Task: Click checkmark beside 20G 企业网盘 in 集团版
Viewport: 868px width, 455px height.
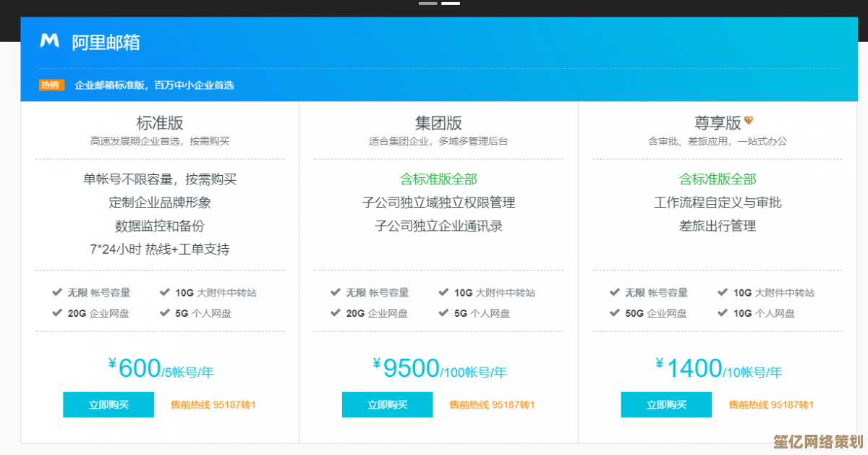Action: (336, 312)
